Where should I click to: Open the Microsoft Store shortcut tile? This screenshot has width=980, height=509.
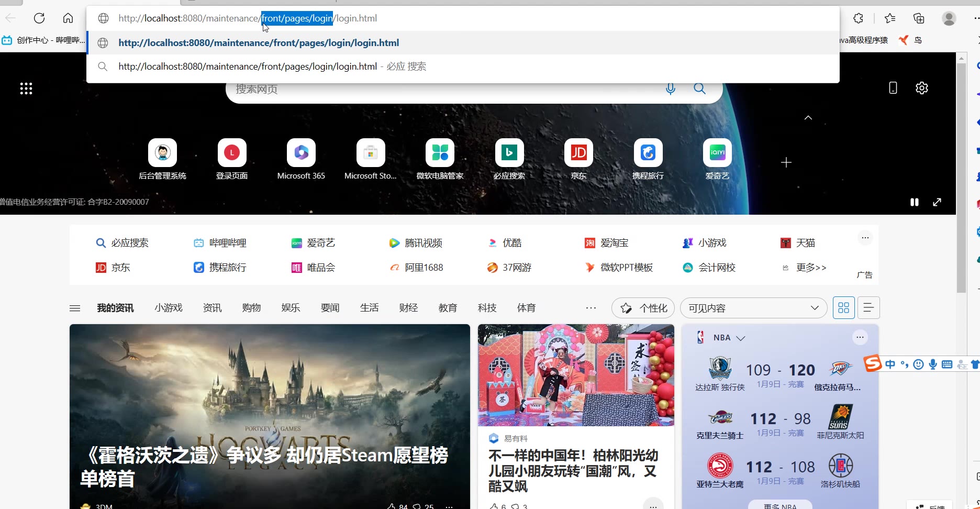tap(371, 160)
